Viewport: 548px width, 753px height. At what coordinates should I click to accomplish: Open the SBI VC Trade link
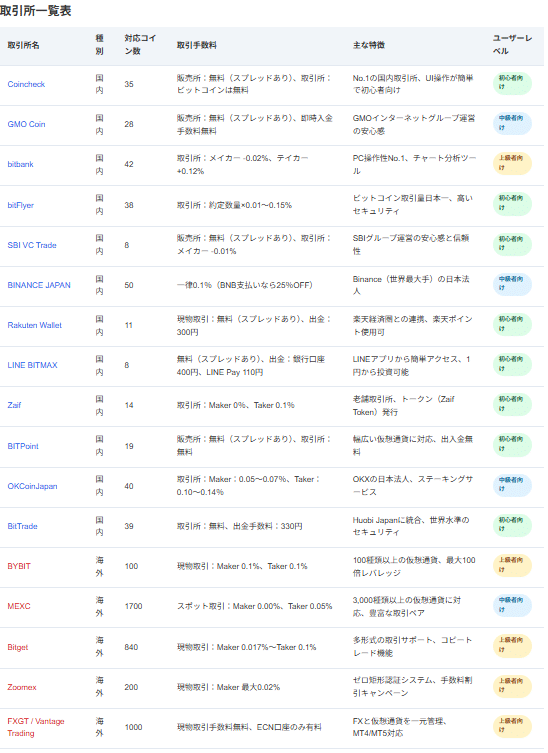coord(32,245)
